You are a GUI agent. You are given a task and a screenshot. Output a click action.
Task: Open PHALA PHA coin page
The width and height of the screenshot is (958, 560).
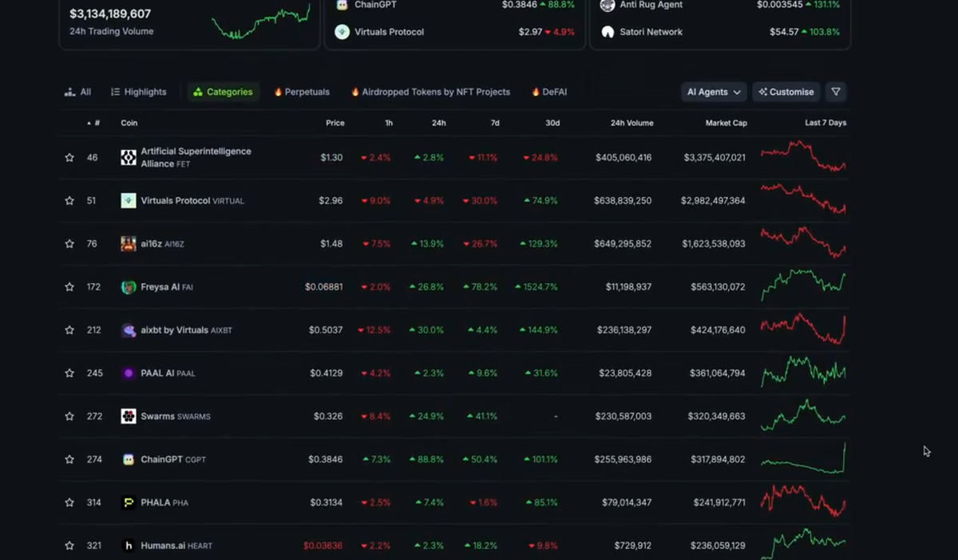pyautogui.click(x=164, y=503)
